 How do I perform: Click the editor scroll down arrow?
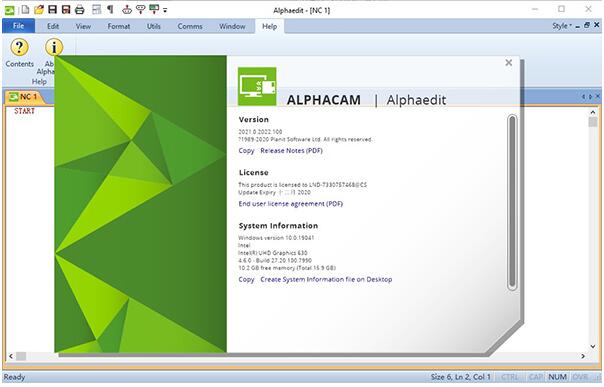pos(593,347)
